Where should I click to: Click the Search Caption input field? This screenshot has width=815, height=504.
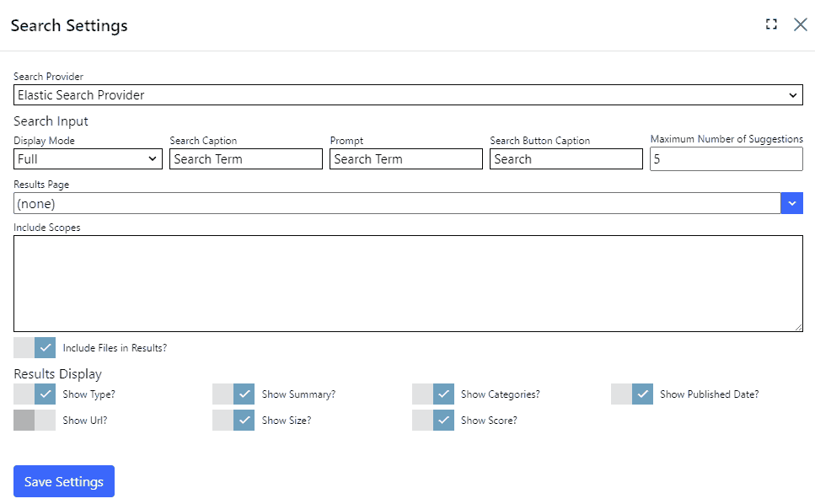click(246, 159)
